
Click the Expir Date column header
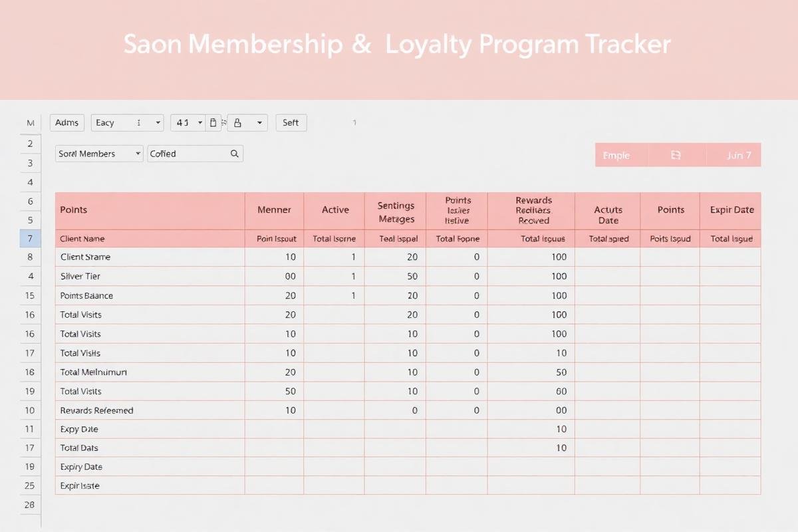point(731,210)
